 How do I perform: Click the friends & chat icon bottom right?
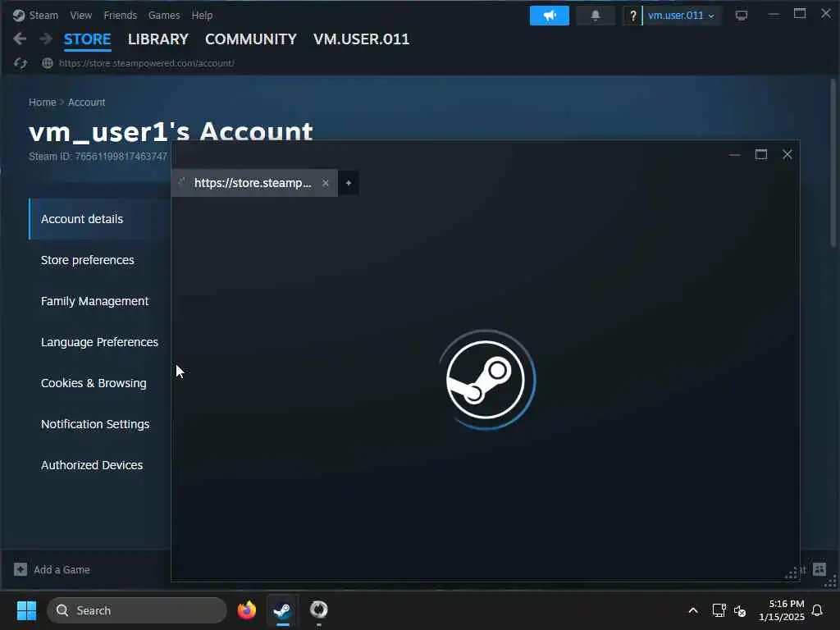coord(819,569)
